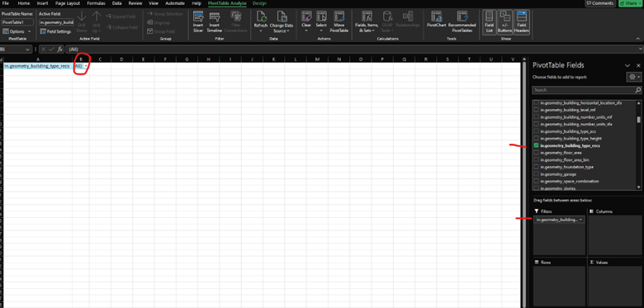Check in.geometry_space_combination field
644x308 pixels.
coord(536,181)
